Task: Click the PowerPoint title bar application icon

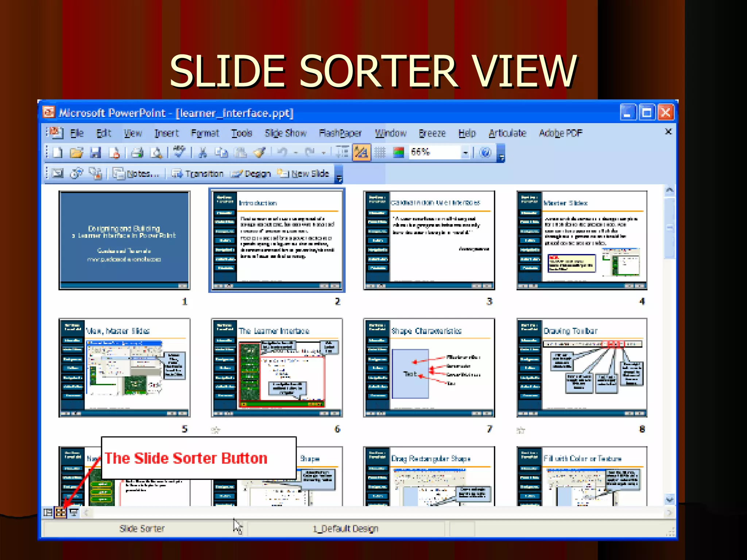Action: (x=49, y=112)
